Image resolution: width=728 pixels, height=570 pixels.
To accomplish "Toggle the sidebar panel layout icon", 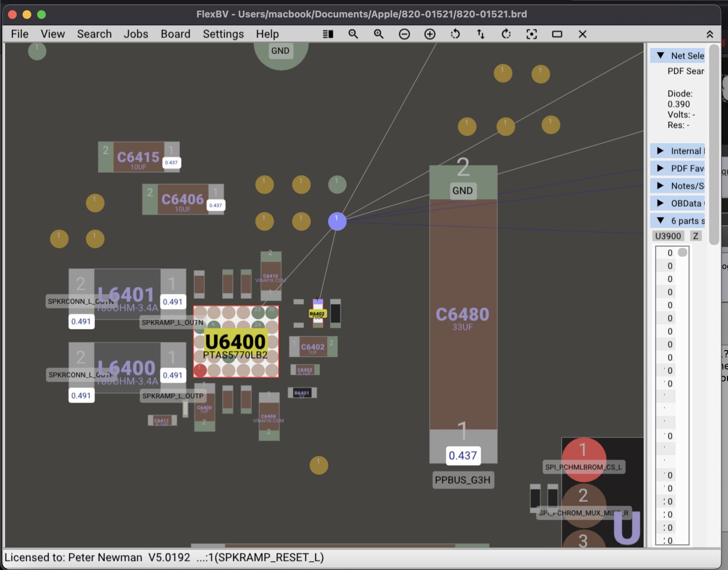I will (328, 34).
